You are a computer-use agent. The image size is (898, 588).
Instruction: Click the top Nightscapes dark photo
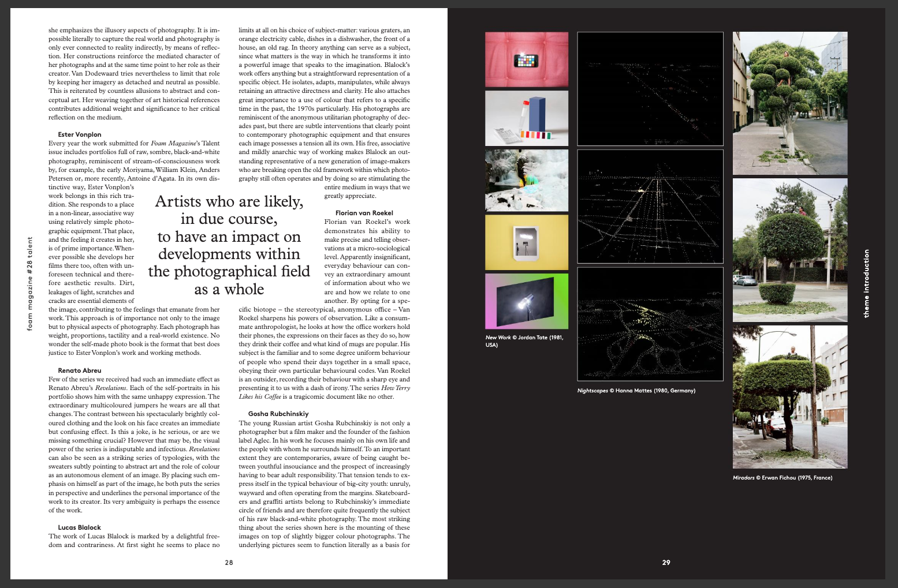[650, 89]
